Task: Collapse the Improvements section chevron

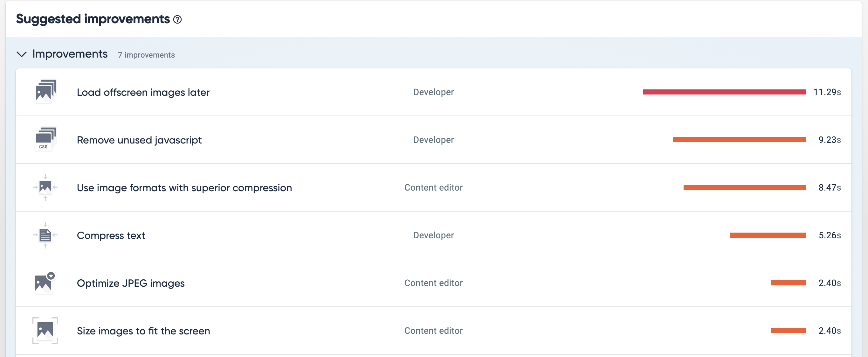Action: click(x=22, y=54)
